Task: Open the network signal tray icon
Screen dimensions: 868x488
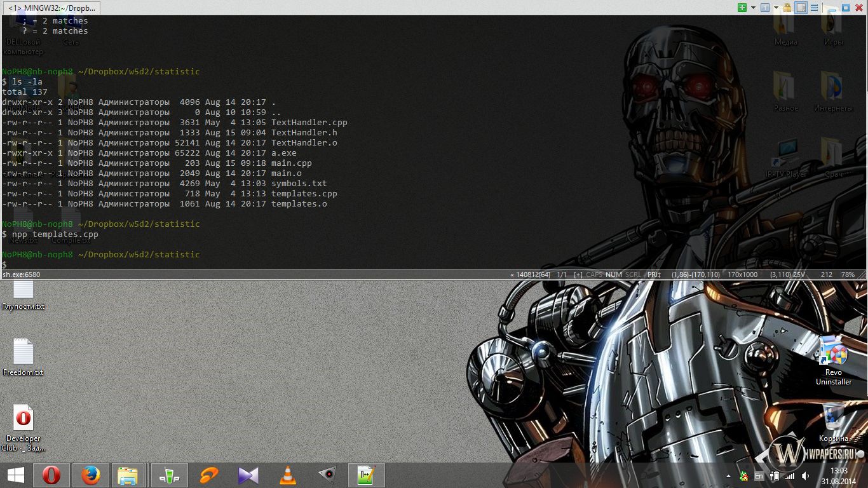Action: (x=790, y=476)
